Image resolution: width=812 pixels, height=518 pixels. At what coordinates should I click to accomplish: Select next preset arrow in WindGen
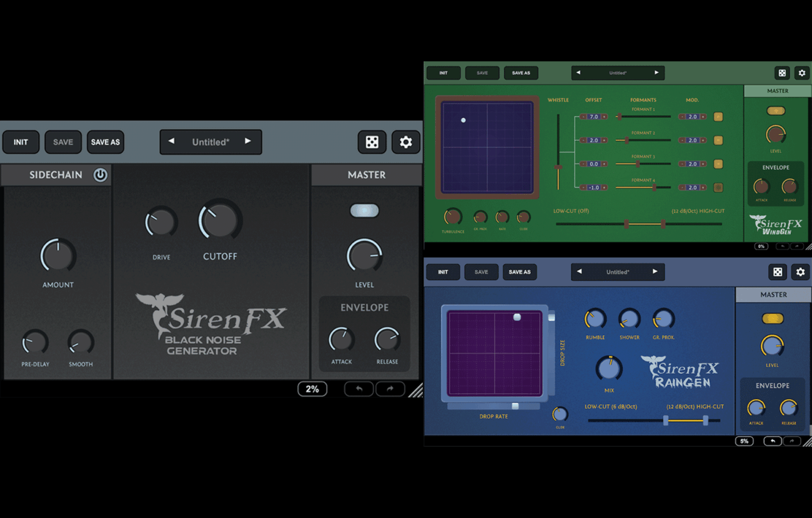(656, 73)
